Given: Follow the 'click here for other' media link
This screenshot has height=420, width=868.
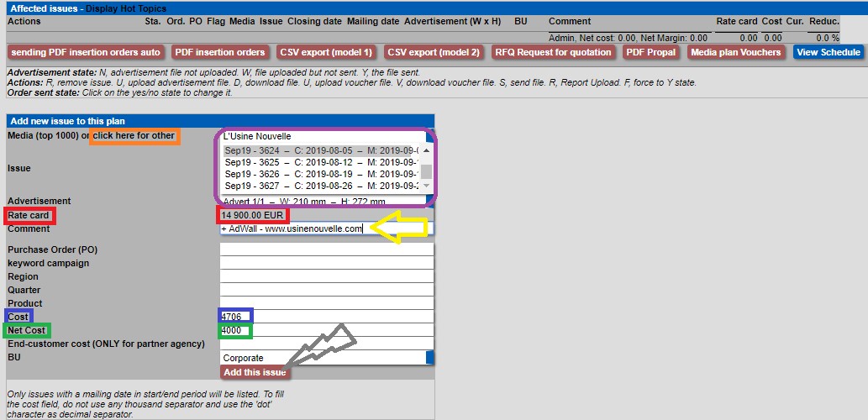Looking at the screenshot, I should (x=134, y=136).
